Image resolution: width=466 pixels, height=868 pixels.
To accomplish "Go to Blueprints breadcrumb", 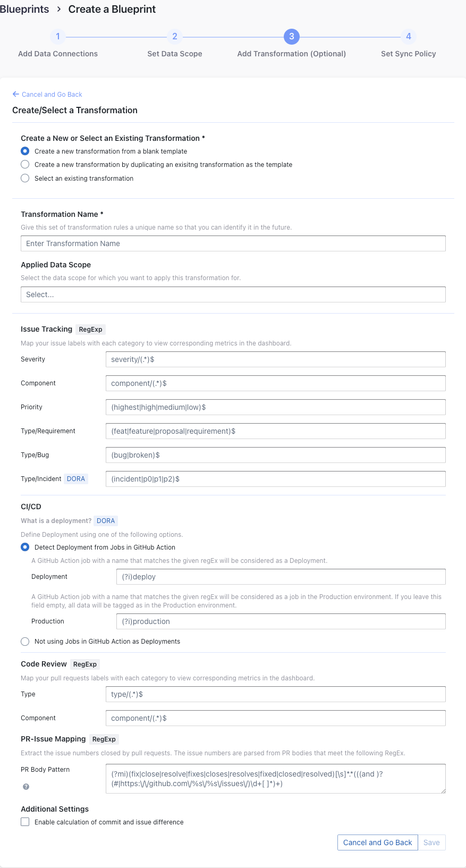I will (24, 10).
